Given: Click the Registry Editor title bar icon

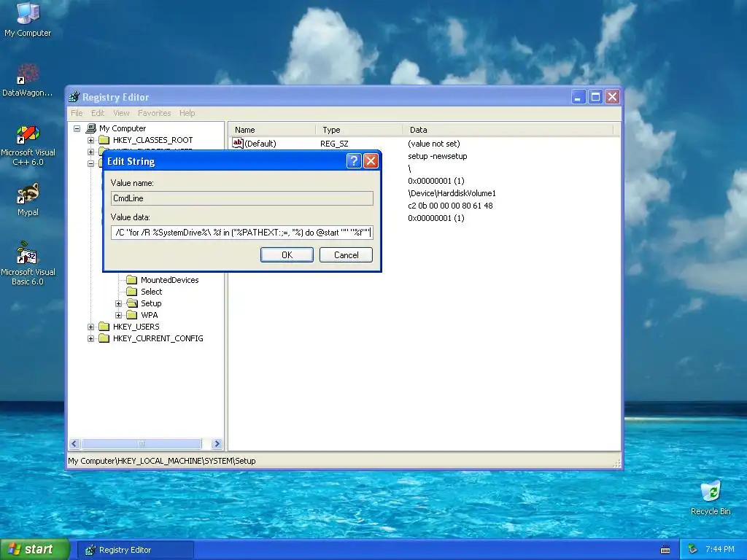Looking at the screenshot, I should 74,97.
